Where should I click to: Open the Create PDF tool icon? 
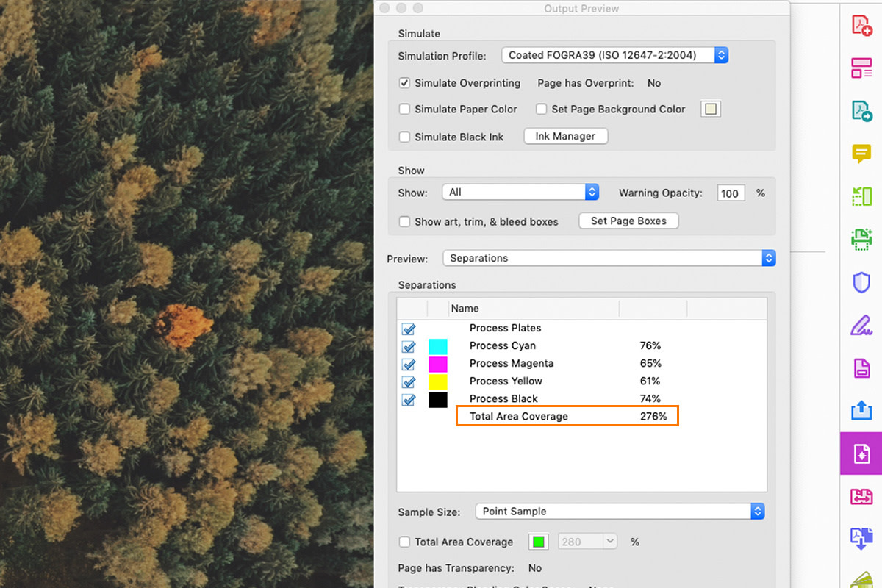[861, 25]
